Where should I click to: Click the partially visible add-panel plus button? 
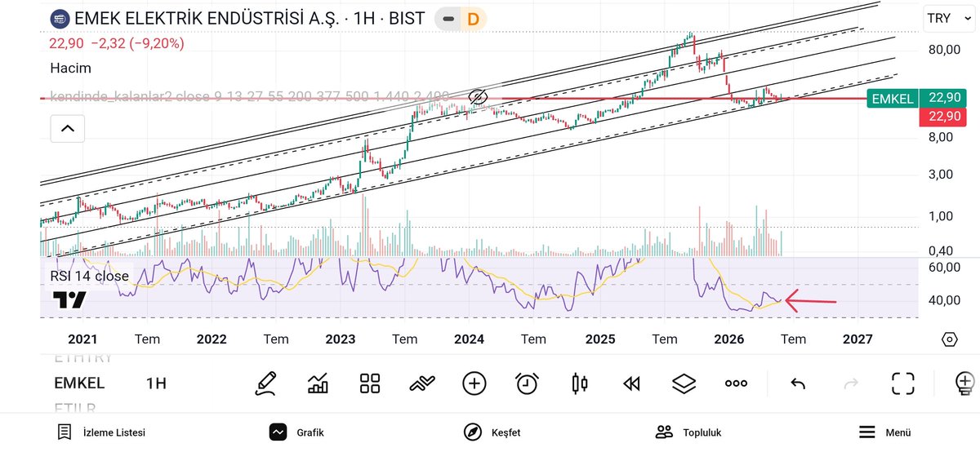(966, 383)
